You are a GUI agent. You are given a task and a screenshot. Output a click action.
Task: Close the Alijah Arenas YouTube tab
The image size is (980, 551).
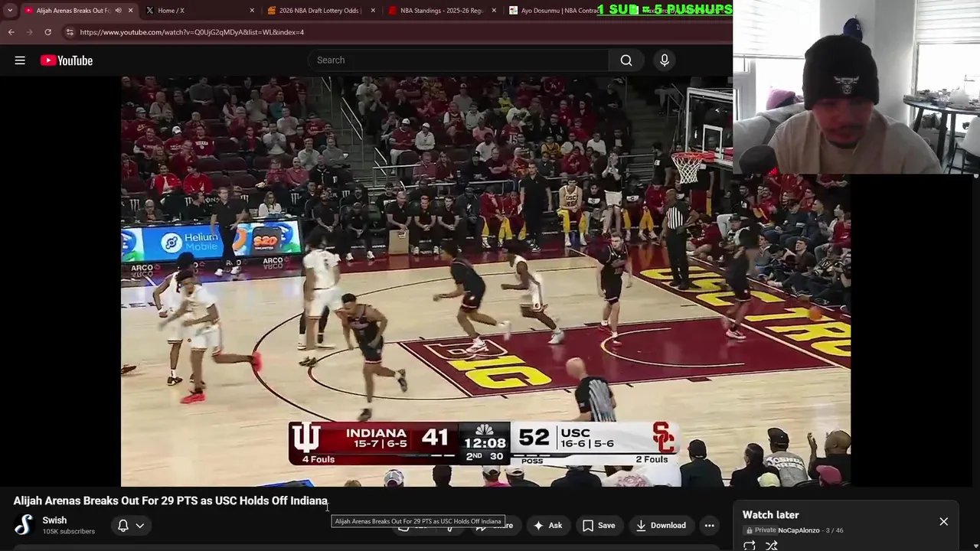pos(130,11)
